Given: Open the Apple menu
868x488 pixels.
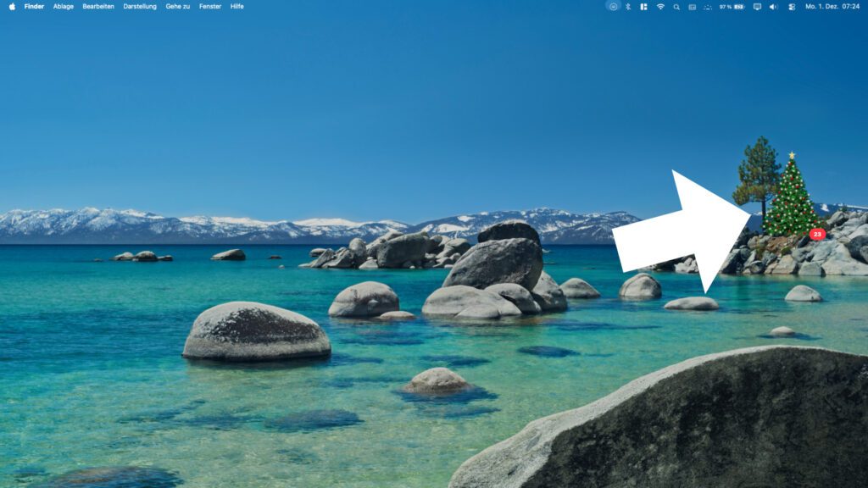Looking at the screenshot, I should click(x=11, y=6).
